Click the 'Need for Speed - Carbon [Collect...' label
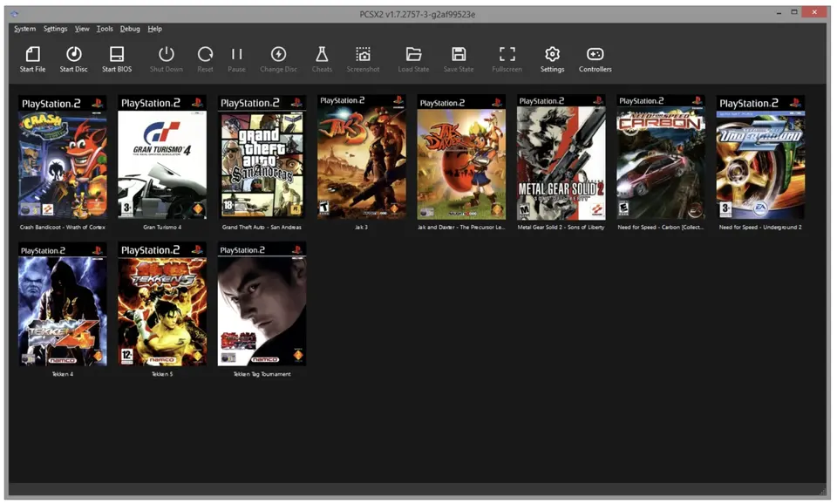The height and width of the screenshot is (504, 837). click(x=661, y=227)
